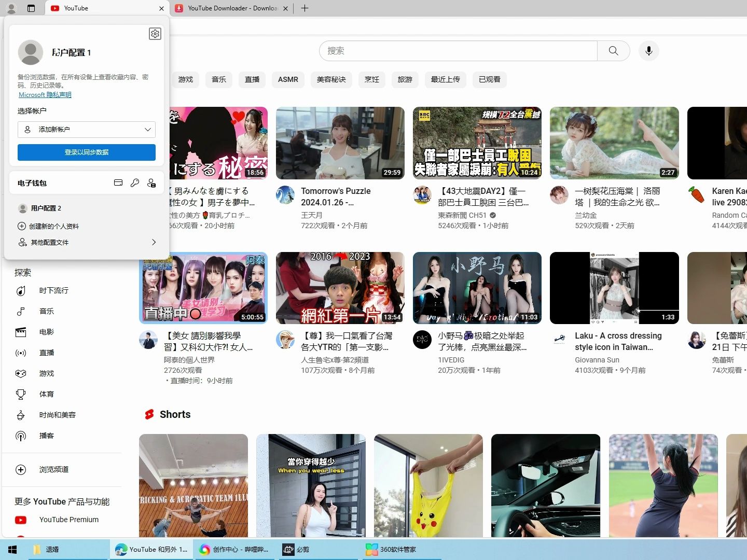Screen dimensions: 747x560
Task: Open Laku cross dressing video title
Action: (x=618, y=341)
